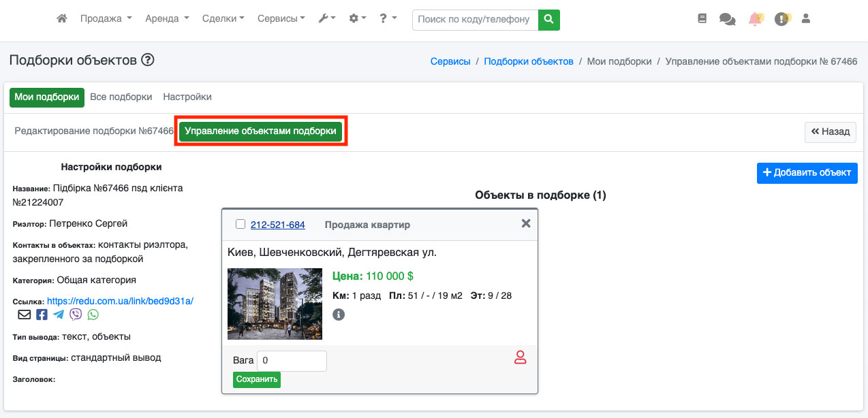Screen dimensions: 868x418
Task: Click the property building thumbnail photo
Action: tap(275, 304)
